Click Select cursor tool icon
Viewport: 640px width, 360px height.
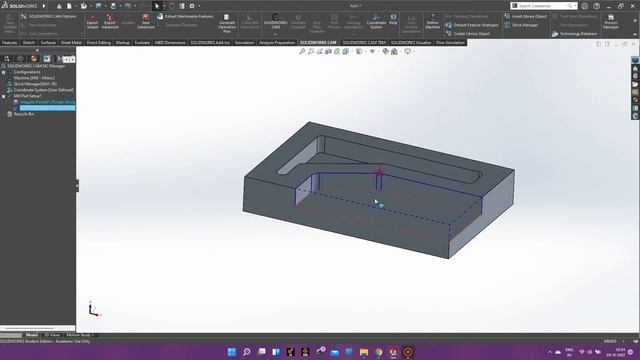coord(157,6)
